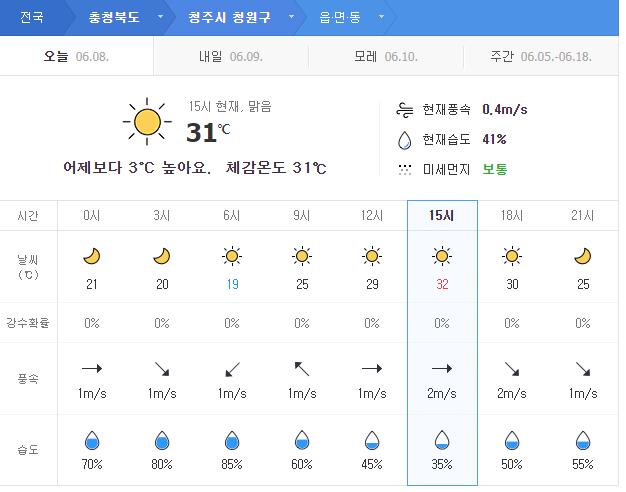The image size is (626, 492).
Task: Open the 주간 weekly forecast tab
Action: (x=540, y=56)
